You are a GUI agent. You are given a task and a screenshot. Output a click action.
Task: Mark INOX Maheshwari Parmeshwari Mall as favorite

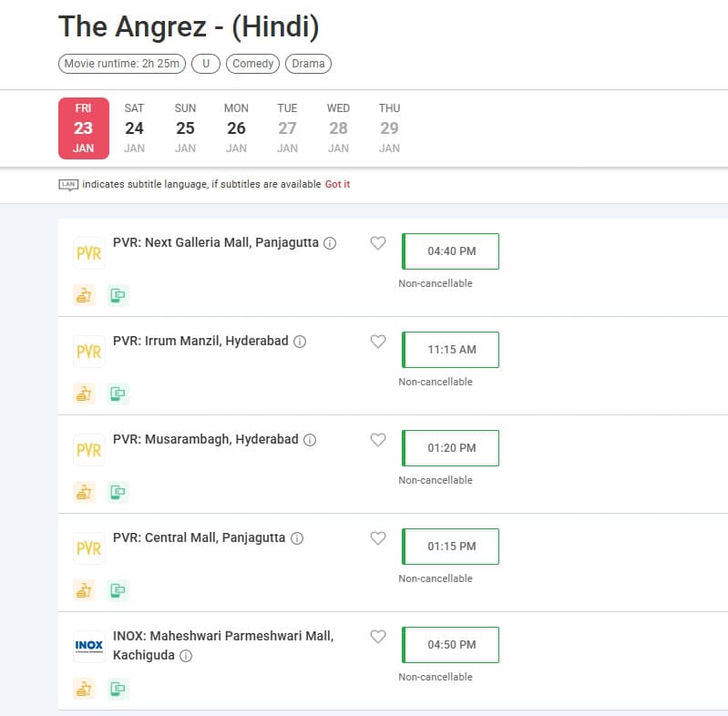tap(378, 637)
